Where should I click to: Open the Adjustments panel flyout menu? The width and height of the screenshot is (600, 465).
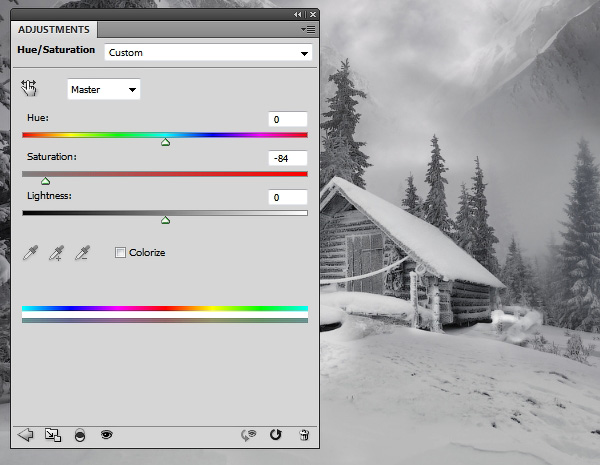pos(308,29)
